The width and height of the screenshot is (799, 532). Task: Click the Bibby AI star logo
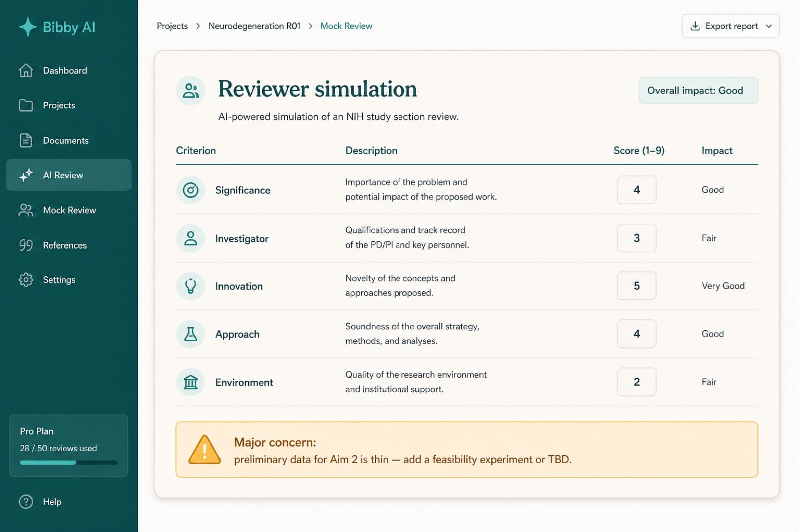[28, 27]
